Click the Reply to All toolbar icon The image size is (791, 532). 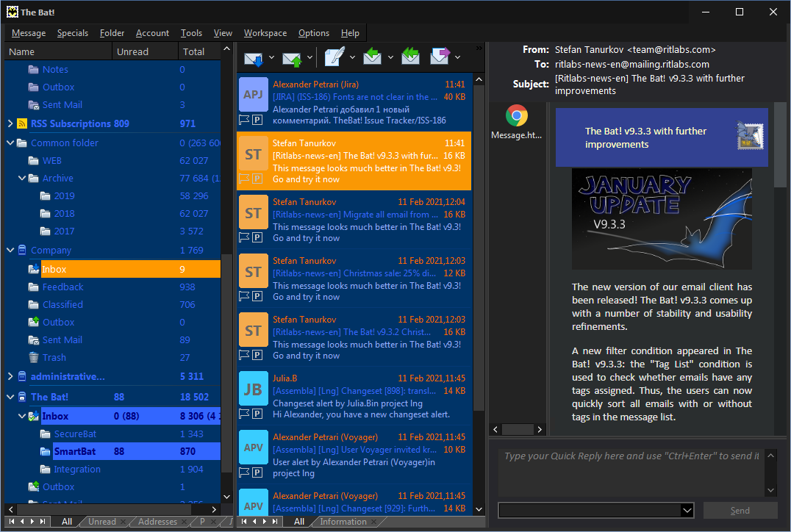coord(410,57)
